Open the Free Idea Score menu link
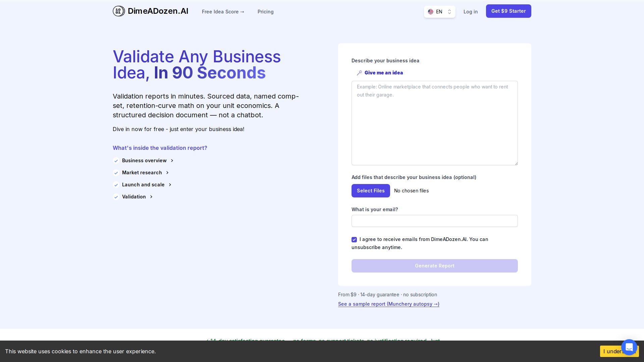This screenshot has height=362, width=644. click(223, 12)
